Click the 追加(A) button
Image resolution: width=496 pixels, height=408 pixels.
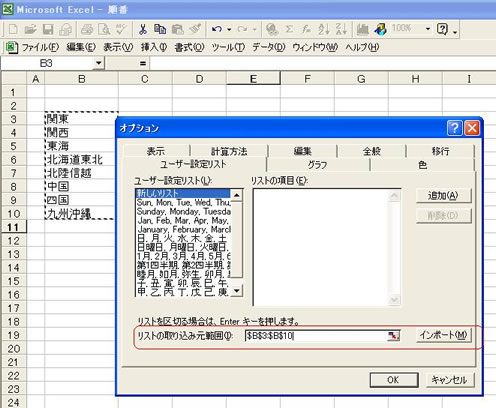(443, 196)
